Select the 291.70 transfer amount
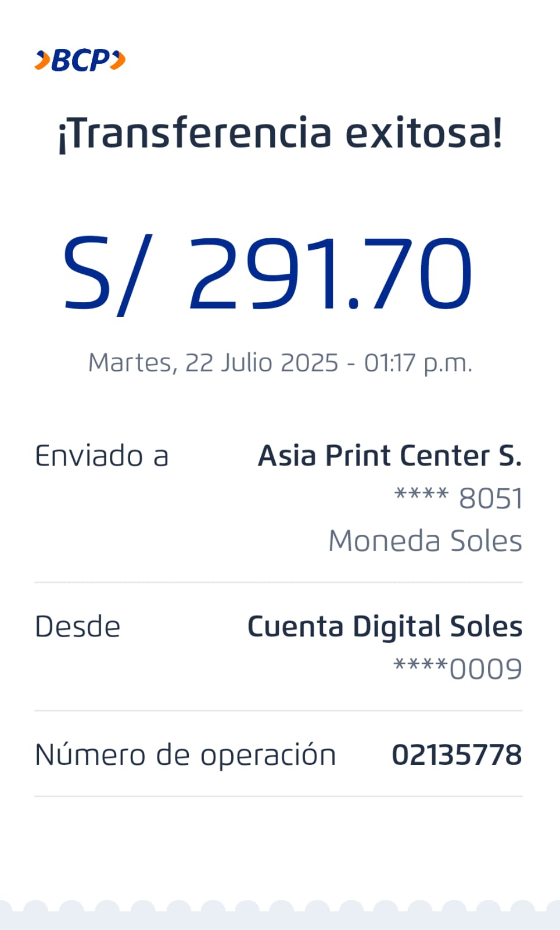 pos(330,273)
